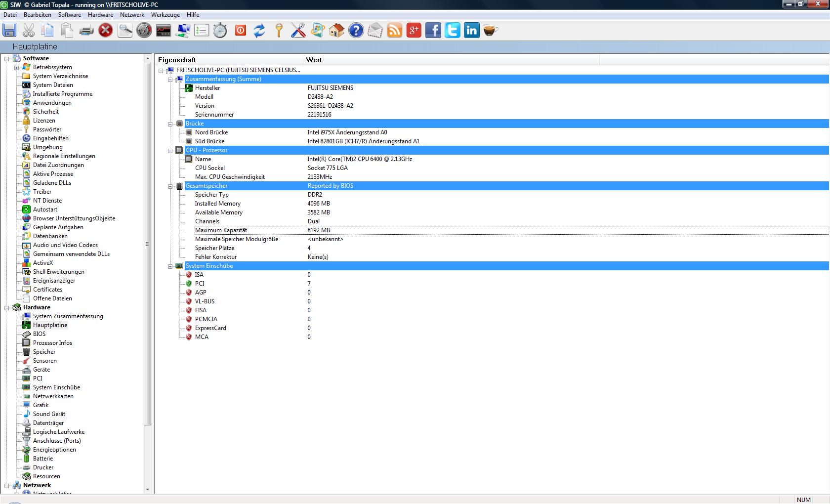
Task: Collapse the FRITSCHOLIVE-PC root node
Action: 161,70
